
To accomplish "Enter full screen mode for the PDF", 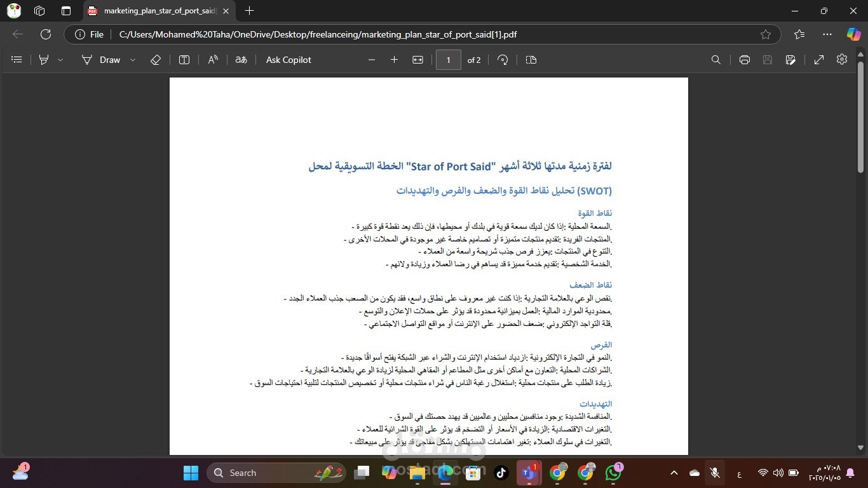I will pos(819,60).
